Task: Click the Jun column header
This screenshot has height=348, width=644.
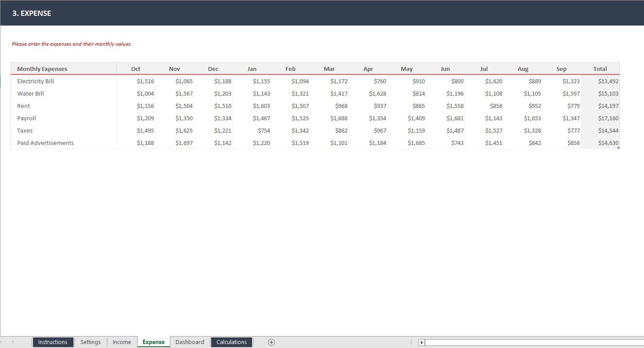Action: pyautogui.click(x=446, y=69)
